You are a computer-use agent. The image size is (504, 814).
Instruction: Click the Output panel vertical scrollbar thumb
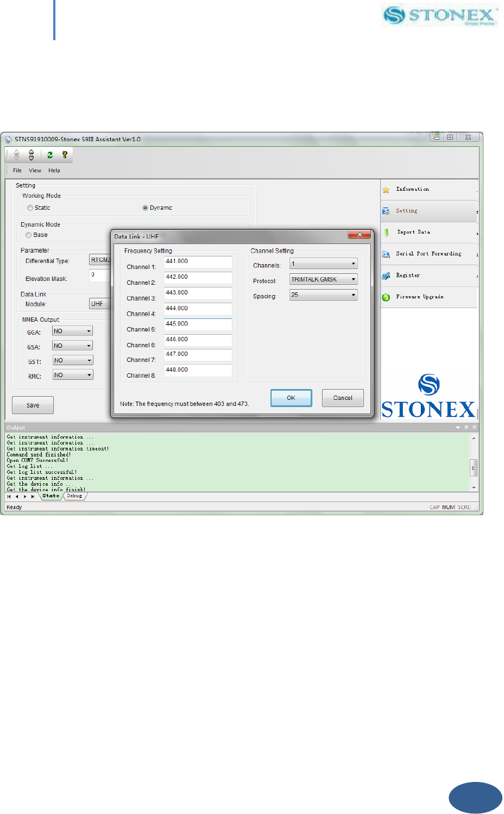[474, 467]
